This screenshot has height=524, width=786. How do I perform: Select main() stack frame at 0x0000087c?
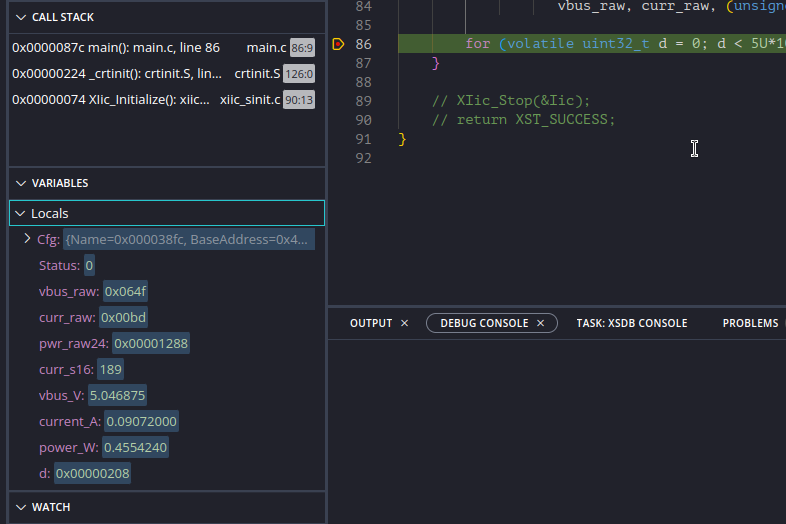click(163, 48)
